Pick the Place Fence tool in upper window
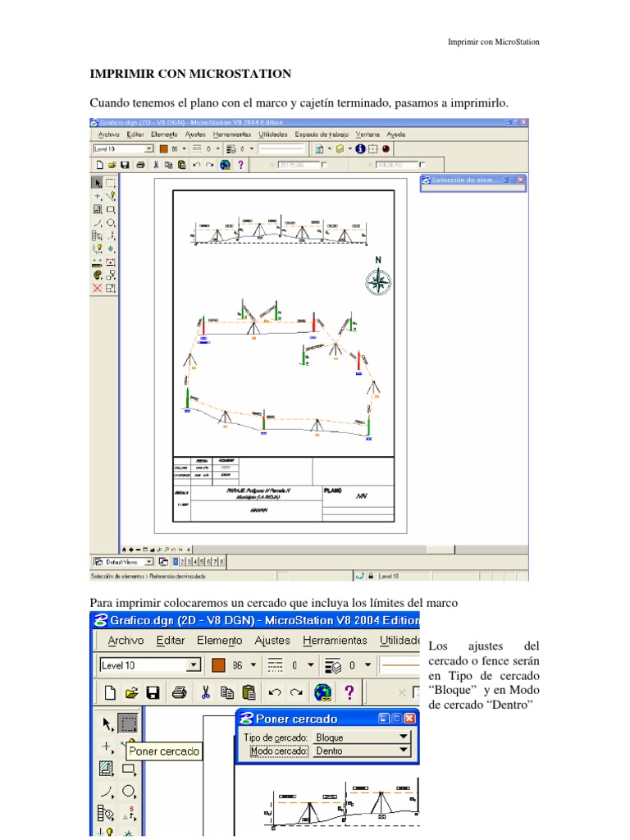Viewport: 630px width, 840px height. (x=111, y=183)
